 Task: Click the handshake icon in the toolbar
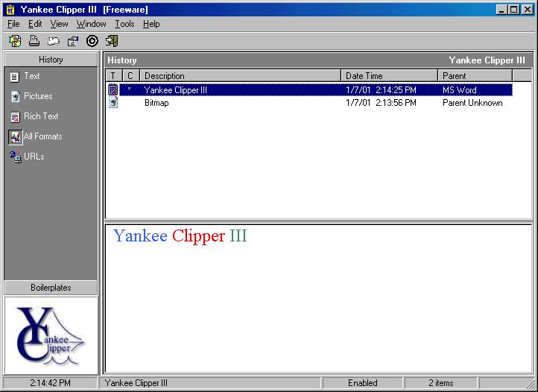pyautogui.click(x=54, y=40)
